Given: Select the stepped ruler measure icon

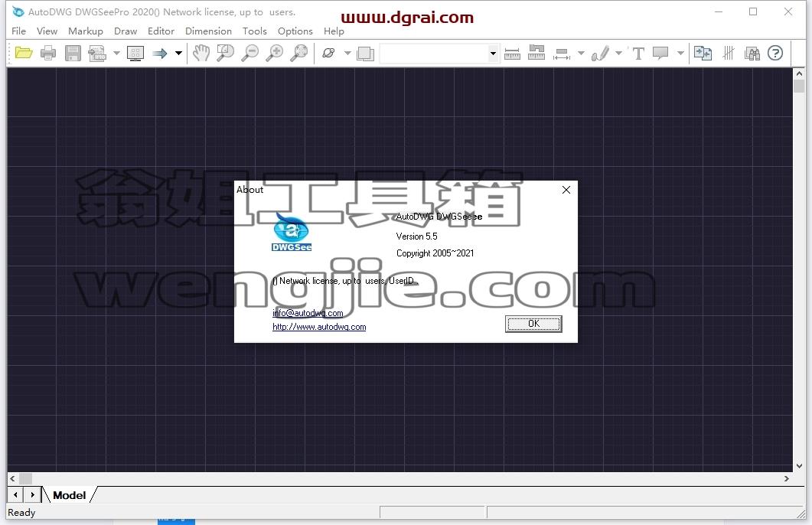Looking at the screenshot, I should pos(536,53).
